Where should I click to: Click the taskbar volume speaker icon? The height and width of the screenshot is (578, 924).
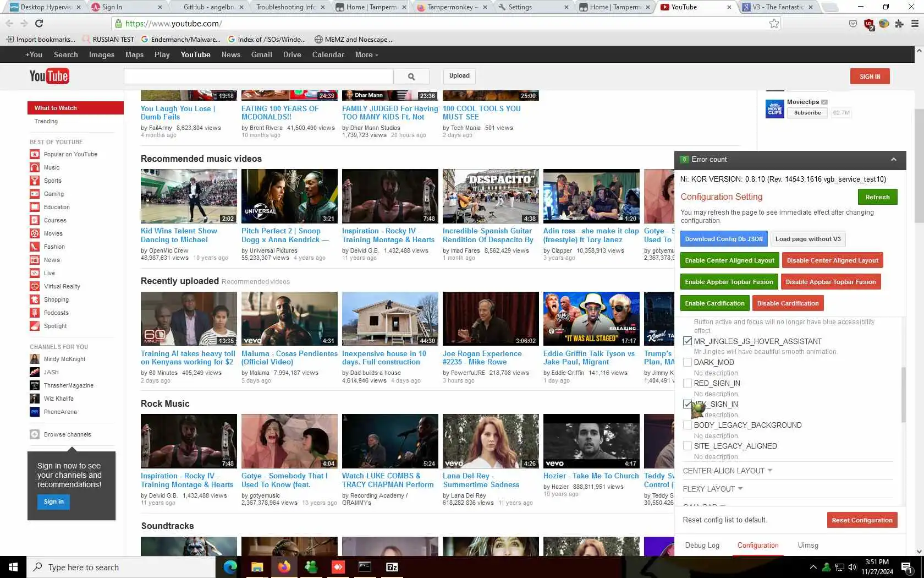click(x=853, y=567)
